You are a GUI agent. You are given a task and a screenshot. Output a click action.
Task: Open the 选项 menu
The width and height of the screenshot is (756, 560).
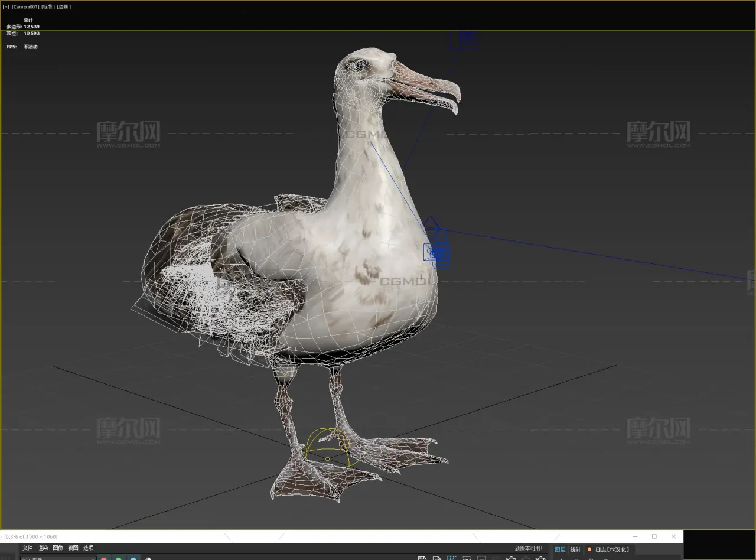(x=89, y=548)
